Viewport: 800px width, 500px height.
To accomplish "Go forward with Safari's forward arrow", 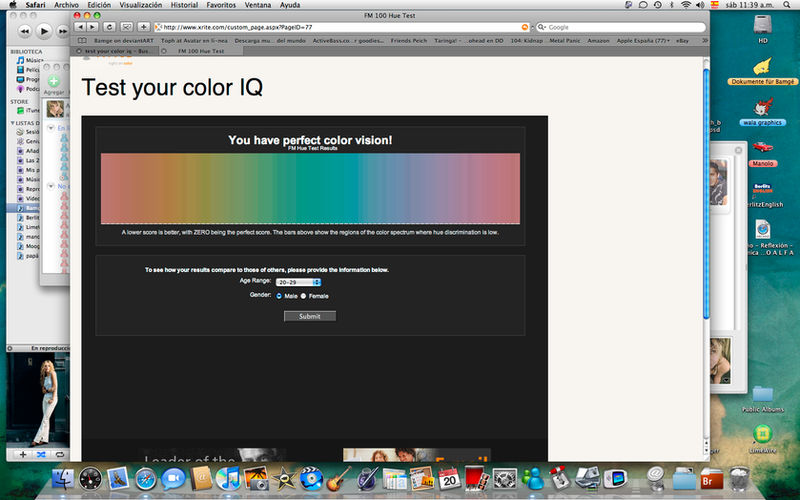I will 92,27.
